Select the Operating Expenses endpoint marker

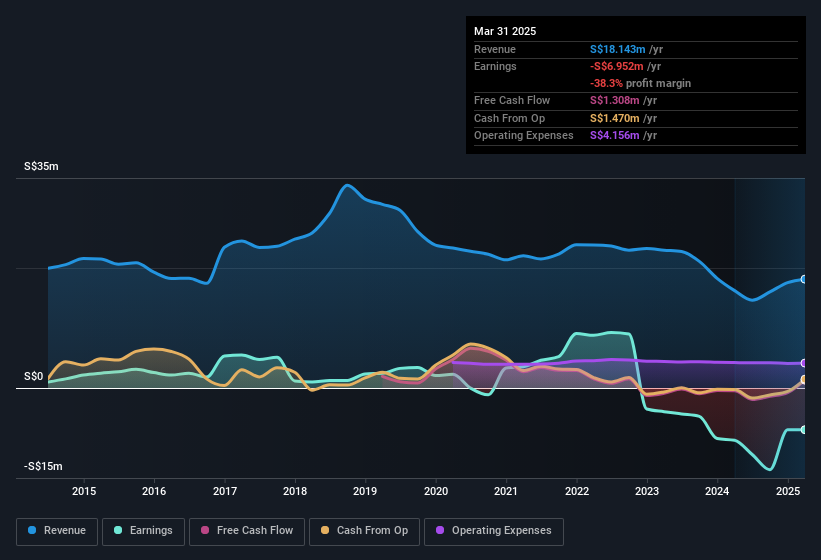pos(804,363)
